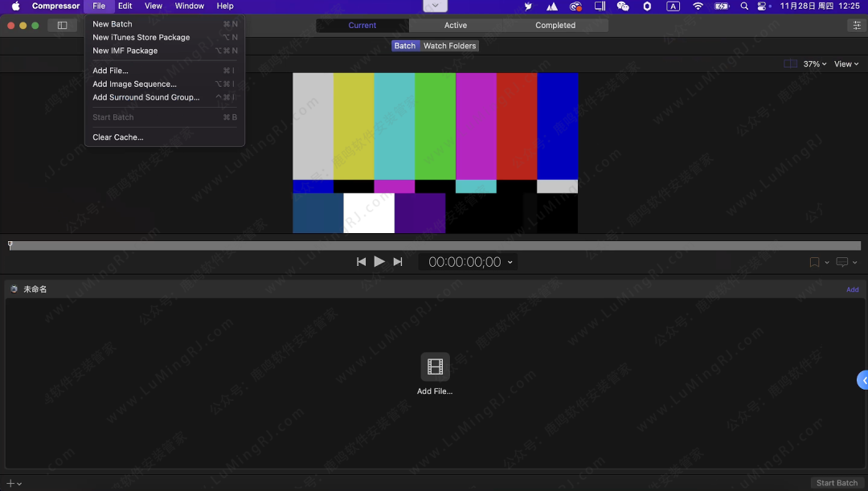The image size is (868, 491).
Task: Click the blue side arrow handle
Action: [x=862, y=380]
